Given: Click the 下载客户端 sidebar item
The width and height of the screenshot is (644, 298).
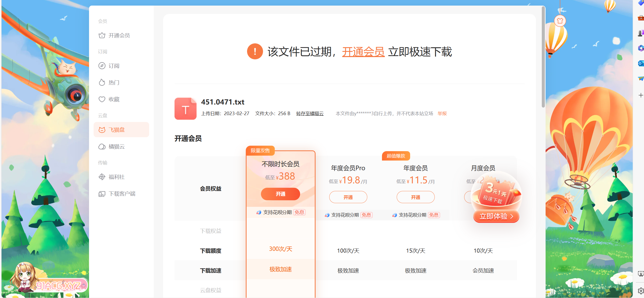Looking at the screenshot, I should 121,194.
